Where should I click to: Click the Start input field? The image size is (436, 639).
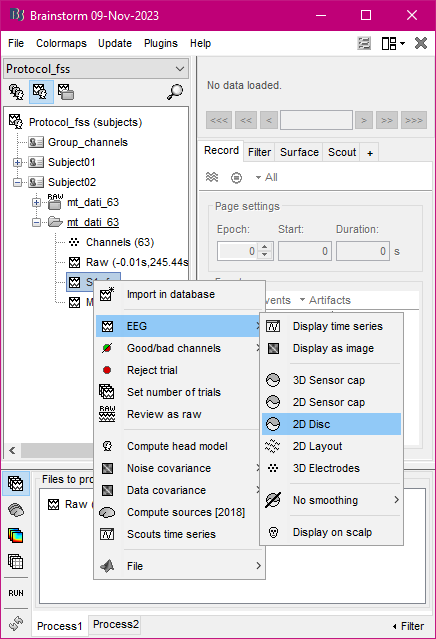305,251
